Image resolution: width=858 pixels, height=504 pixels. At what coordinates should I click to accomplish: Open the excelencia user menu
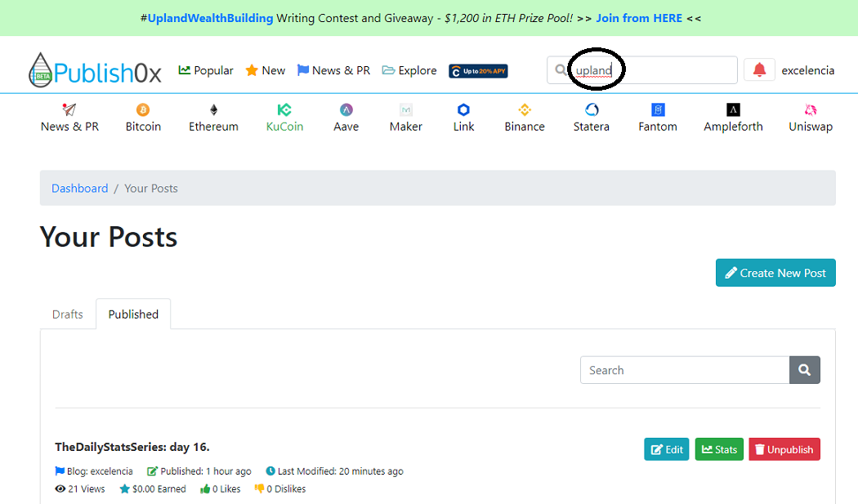point(807,70)
